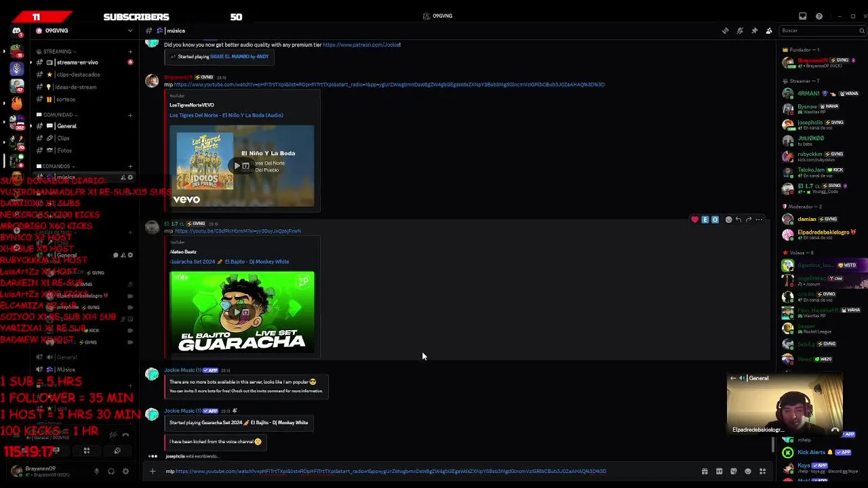This screenshot has width=868, height=488.
Task: Open Guaracha Set 2024 video title link
Action: pyautogui.click(x=229, y=262)
